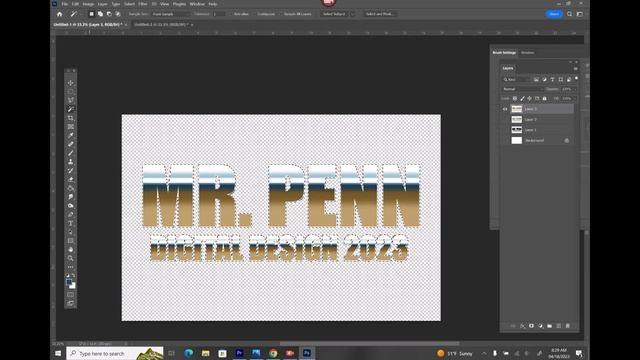Open the Window menu

[x=197, y=4]
